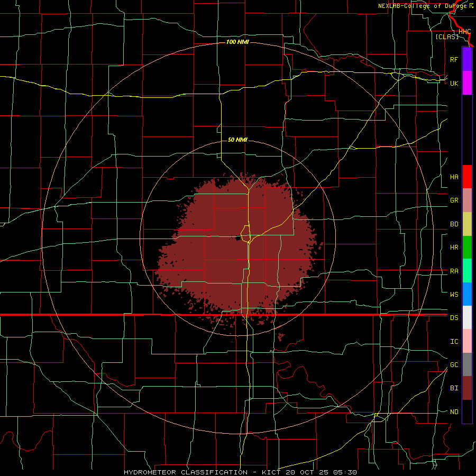Click the BI brown legend swatch
The image size is (476, 476).
[467, 388]
